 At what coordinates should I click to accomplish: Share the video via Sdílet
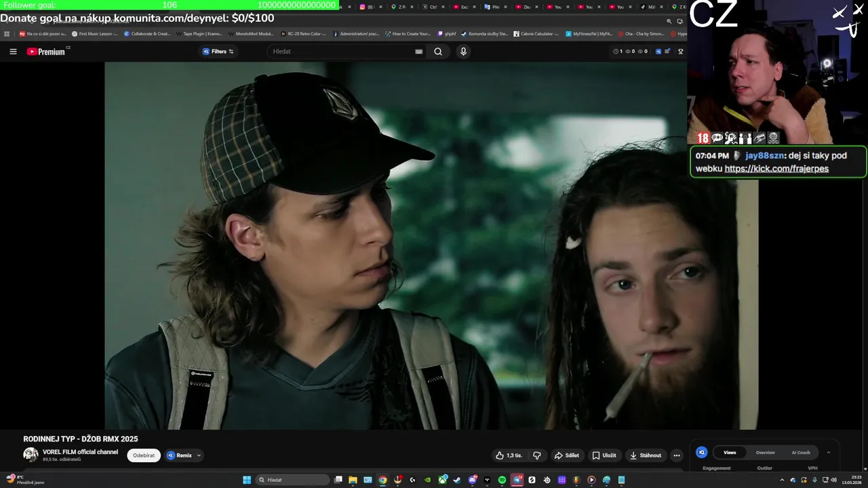pos(567,455)
